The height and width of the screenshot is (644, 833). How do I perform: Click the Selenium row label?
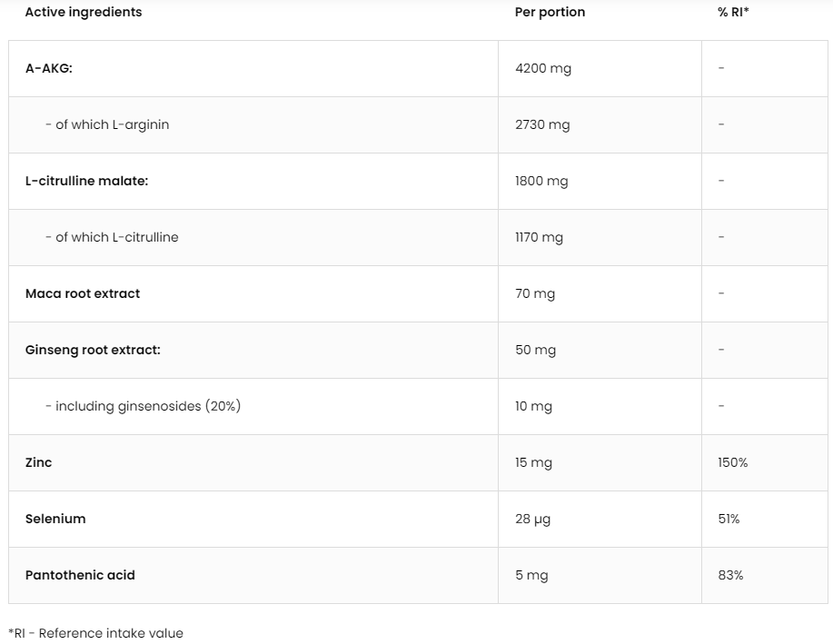(x=55, y=519)
